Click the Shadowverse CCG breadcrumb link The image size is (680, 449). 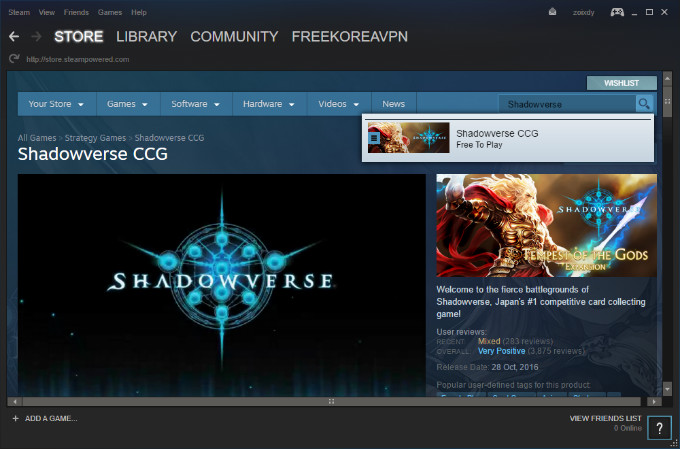[170, 138]
